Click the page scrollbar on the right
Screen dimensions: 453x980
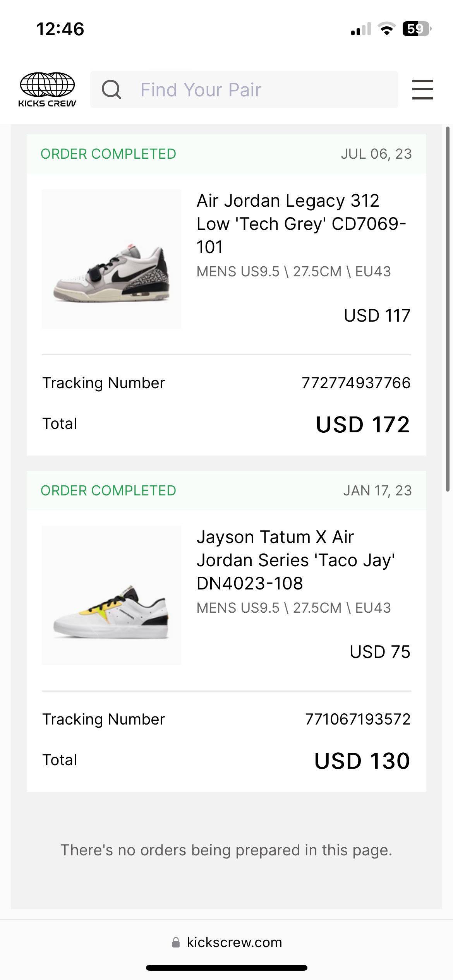pyautogui.click(x=448, y=309)
